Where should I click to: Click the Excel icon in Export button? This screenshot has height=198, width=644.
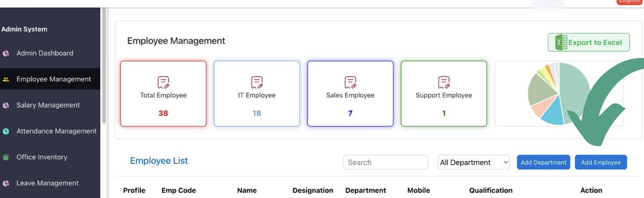[561, 43]
